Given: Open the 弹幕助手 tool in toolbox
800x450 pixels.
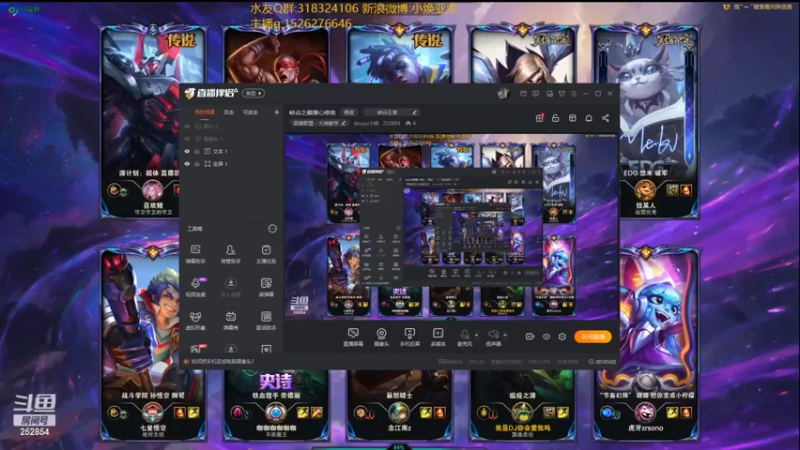Looking at the screenshot, I should [x=195, y=254].
